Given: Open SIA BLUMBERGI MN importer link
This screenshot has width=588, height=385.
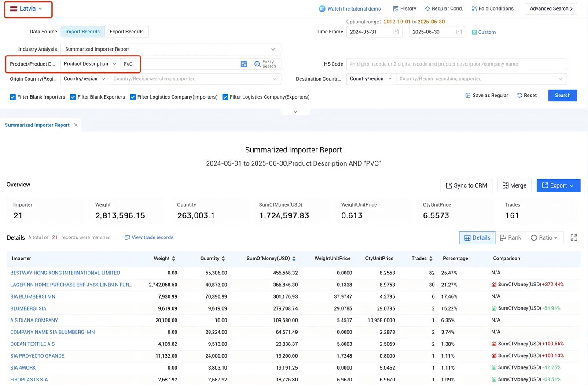Looking at the screenshot, I should point(33,297).
